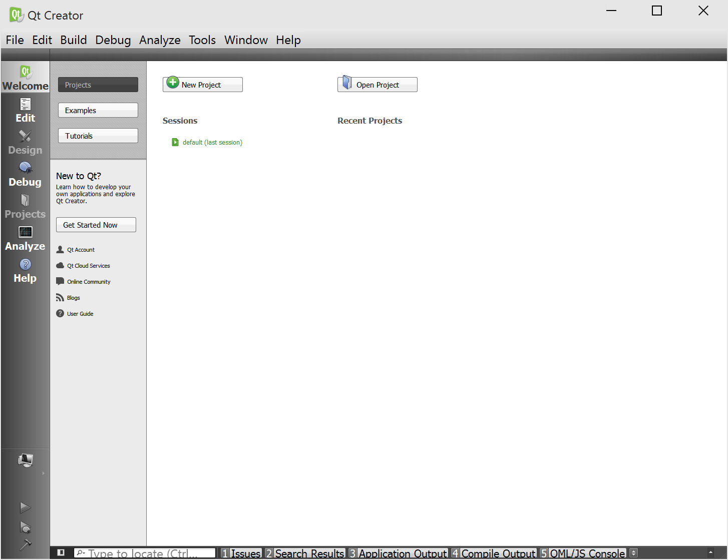Show the Examples page
728x560 pixels.
(98, 110)
